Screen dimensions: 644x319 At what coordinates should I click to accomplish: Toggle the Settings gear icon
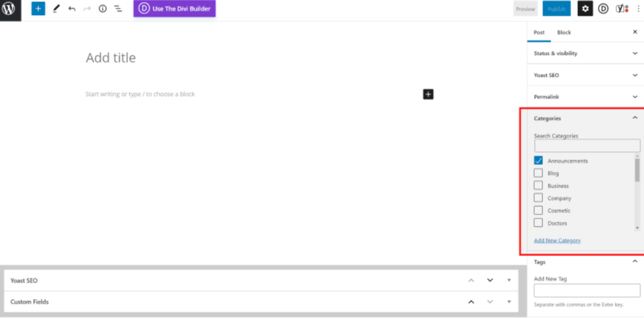point(585,9)
